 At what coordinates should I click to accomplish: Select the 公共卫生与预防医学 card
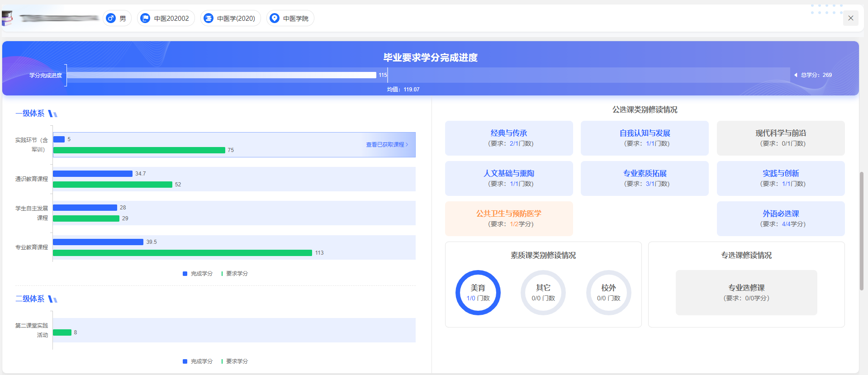coord(509,218)
